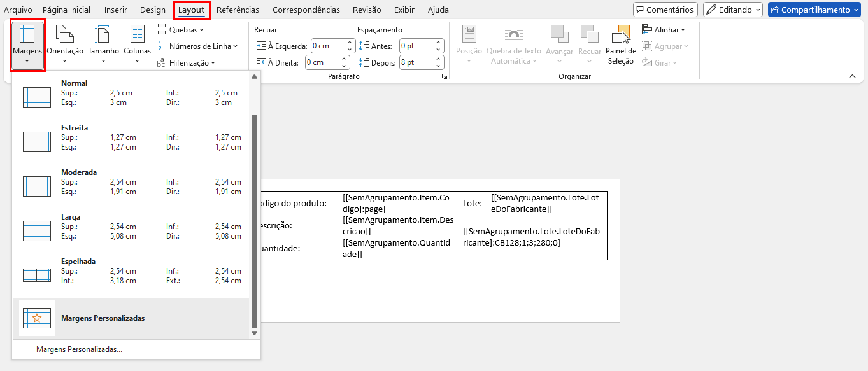Click the Posição icon

point(469,33)
